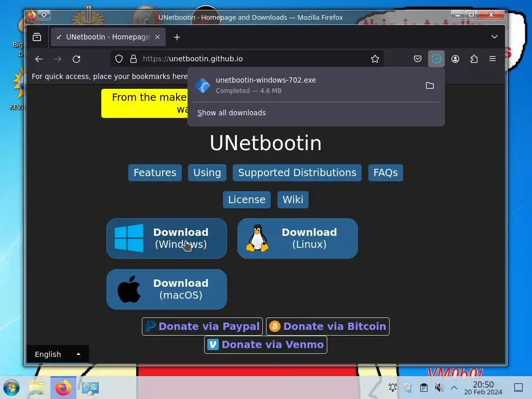This screenshot has height=399, width=532.
Task: Reload the page with the refresh icon
Action: click(x=76, y=59)
